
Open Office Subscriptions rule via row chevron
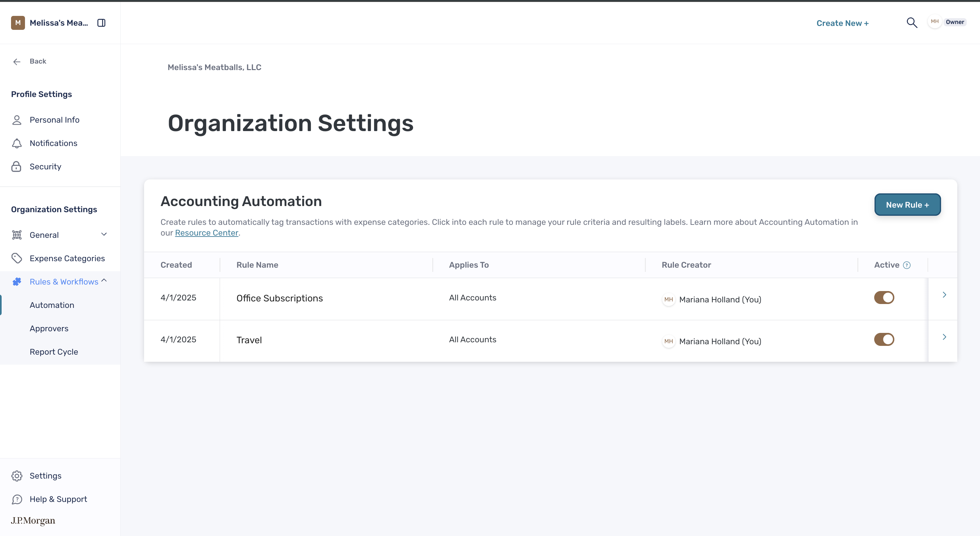(944, 295)
